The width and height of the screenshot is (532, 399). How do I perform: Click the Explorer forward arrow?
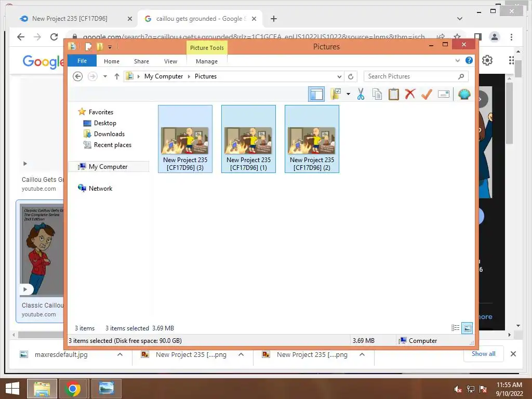coord(92,76)
